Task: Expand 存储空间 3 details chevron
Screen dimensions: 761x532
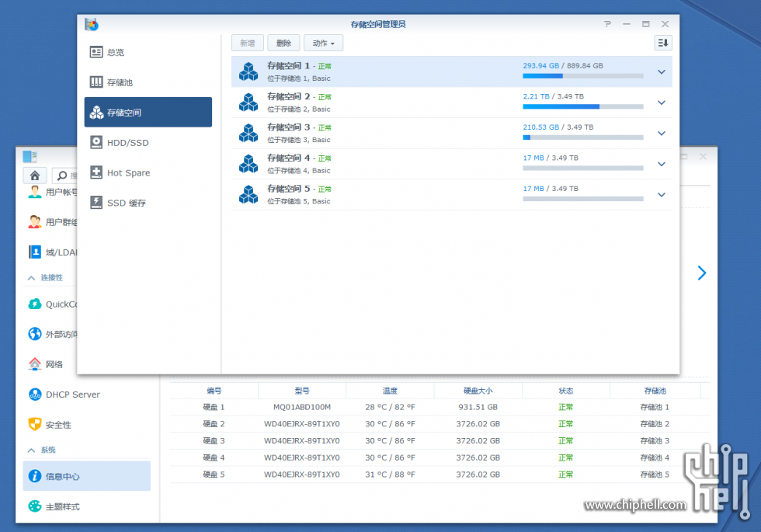Action: tap(661, 133)
